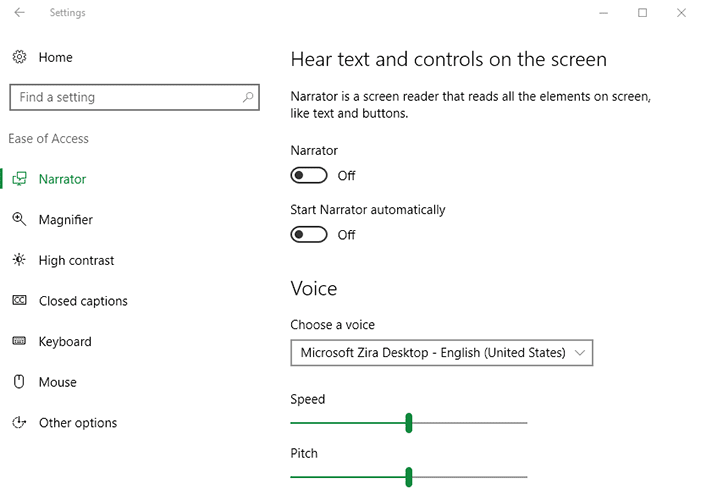
Task: Click the Speed slider handle
Action: 409,423
